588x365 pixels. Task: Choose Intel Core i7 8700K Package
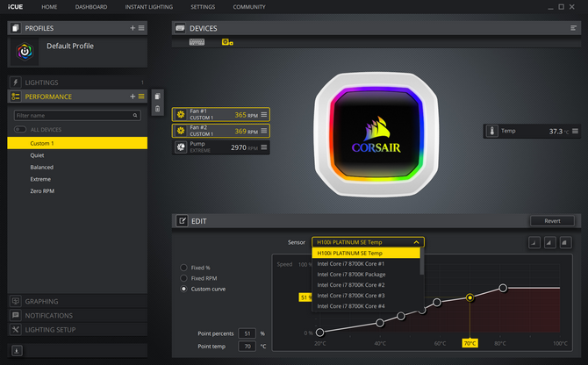point(366,275)
